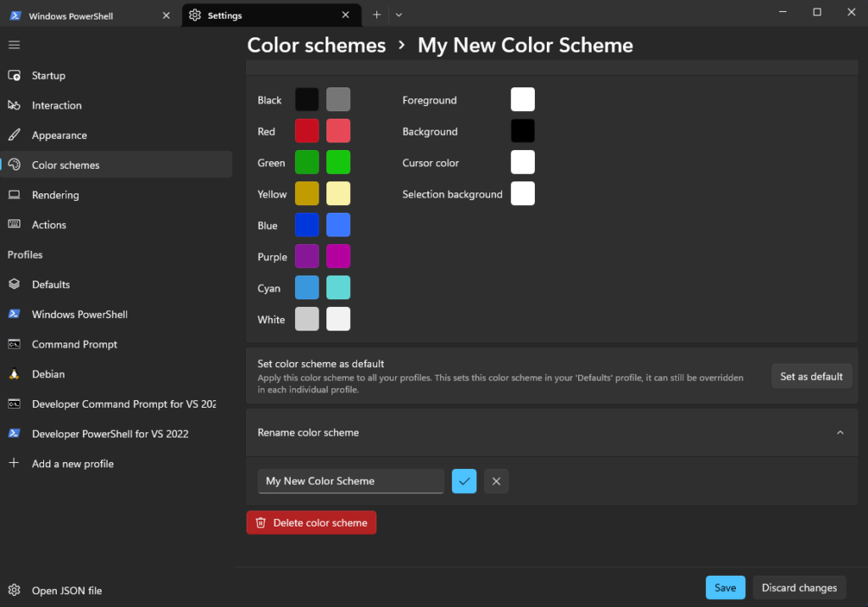Save the color scheme changes
868x607 pixels.
coord(725,588)
